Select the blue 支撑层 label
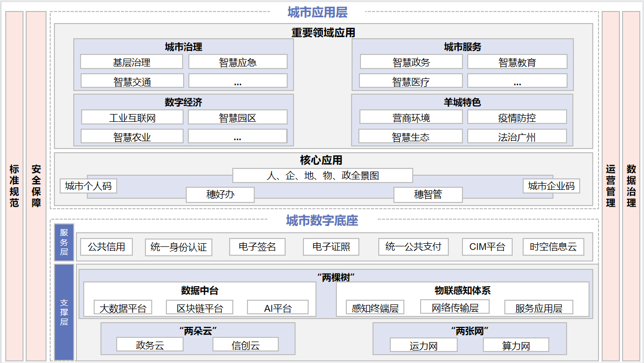The height and width of the screenshot is (363, 644). [64, 312]
